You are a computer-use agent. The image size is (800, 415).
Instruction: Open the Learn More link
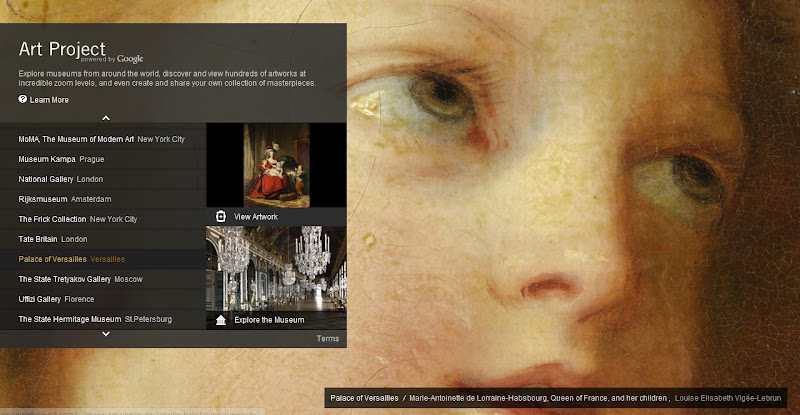49,100
